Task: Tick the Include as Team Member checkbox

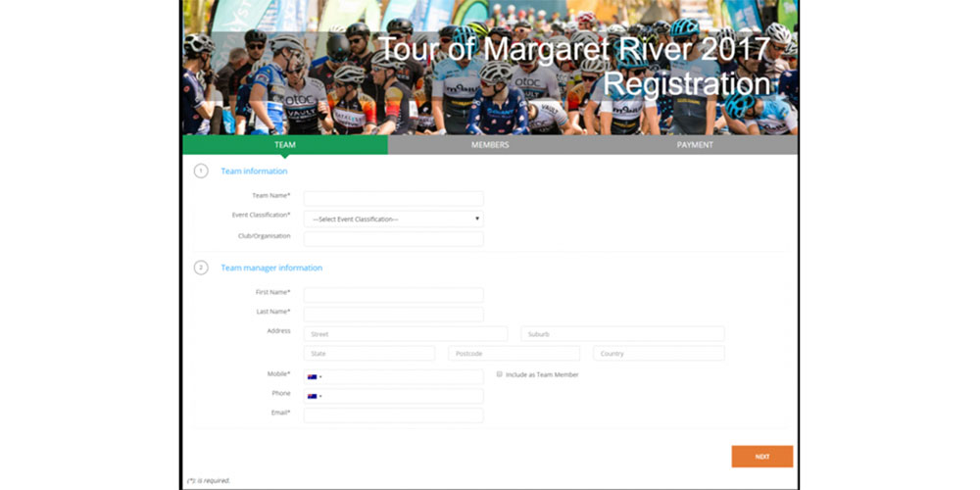Action: 500,374
